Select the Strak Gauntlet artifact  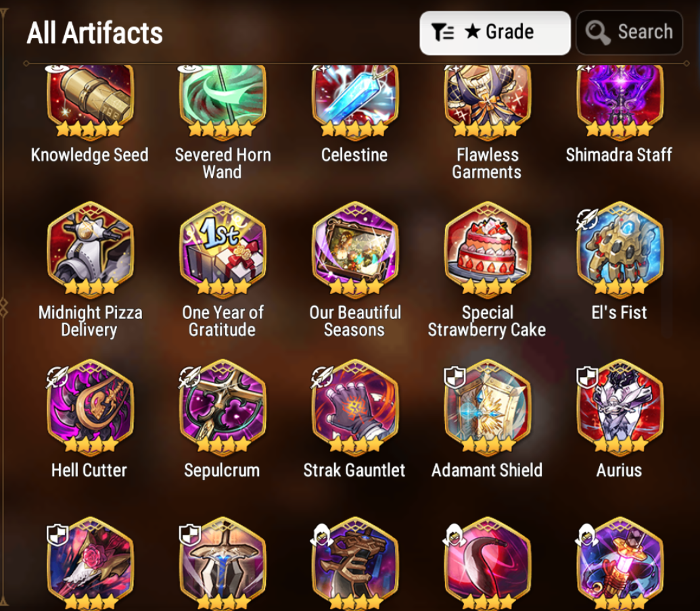355,407
